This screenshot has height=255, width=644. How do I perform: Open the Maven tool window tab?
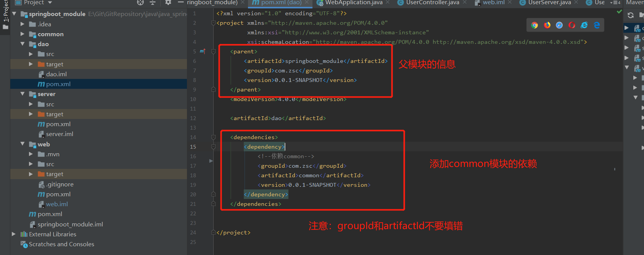pyautogui.click(x=634, y=3)
